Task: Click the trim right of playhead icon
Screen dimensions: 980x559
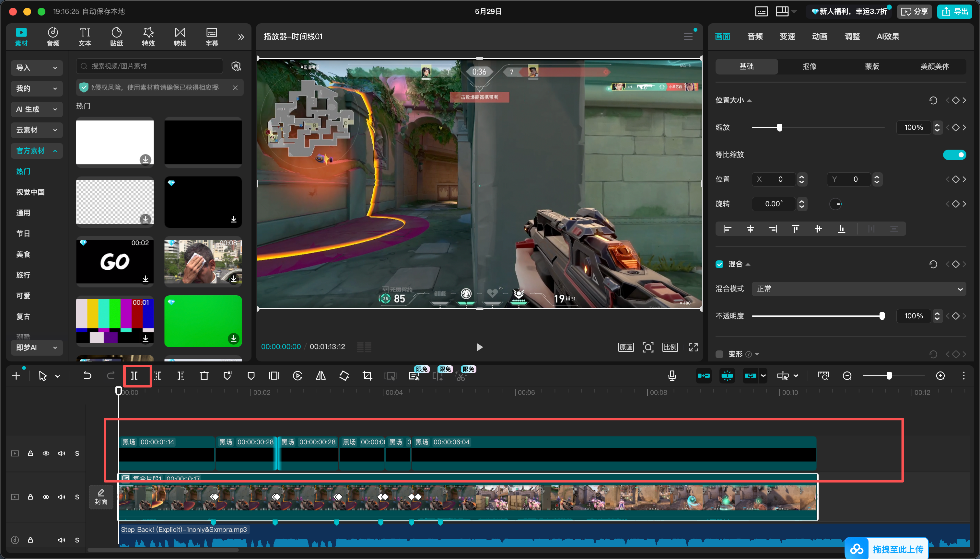Action: (x=181, y=376)
